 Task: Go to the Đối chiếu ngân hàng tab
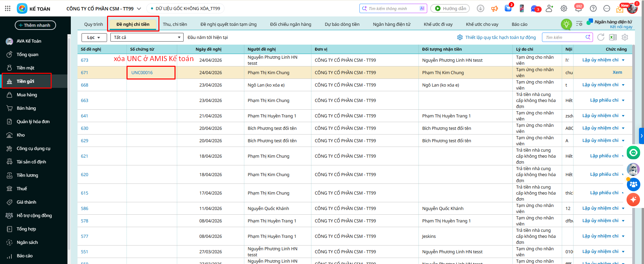(x=291, y=24)
